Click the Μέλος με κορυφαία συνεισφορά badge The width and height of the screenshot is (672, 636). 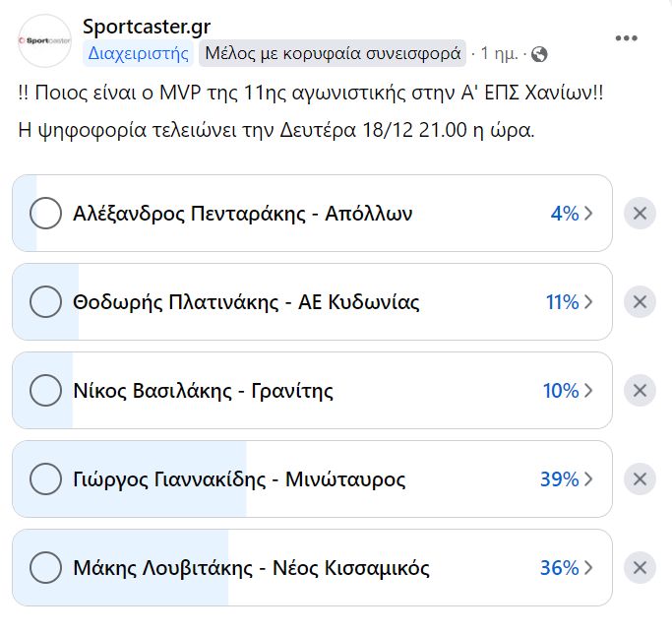pyautogui.click(x=333, y=53)
